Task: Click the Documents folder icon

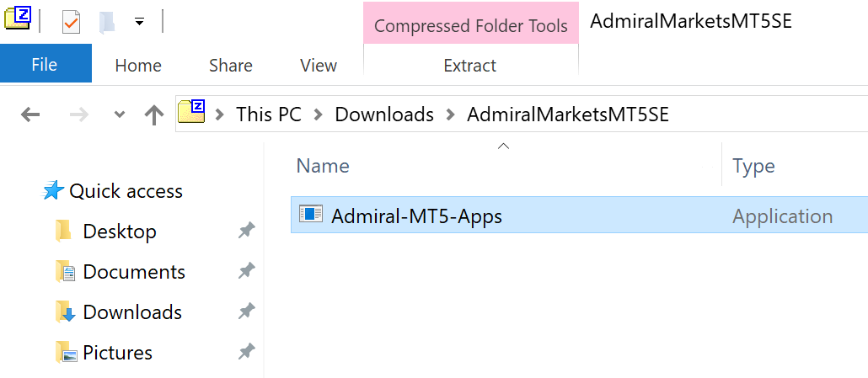Action: tap(66, 272)
